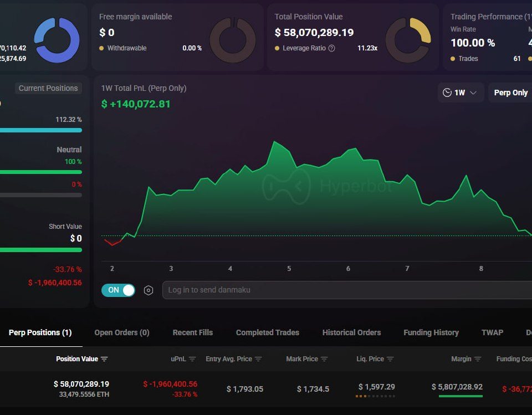Image resolution: width=532 pixels, height=415 pixels.
Task: Click the 1W clock icon
Action: click(447, 93)
